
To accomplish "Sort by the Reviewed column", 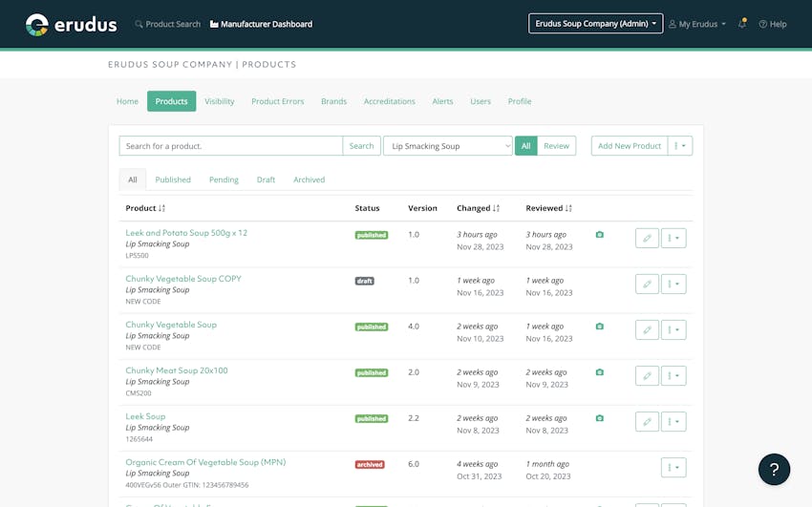I will [549, 208].
